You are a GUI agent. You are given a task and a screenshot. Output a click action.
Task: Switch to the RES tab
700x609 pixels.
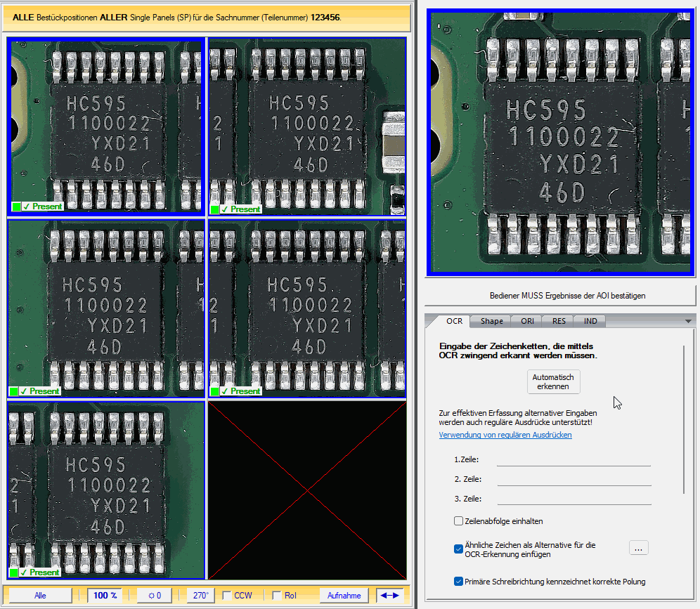559,321
